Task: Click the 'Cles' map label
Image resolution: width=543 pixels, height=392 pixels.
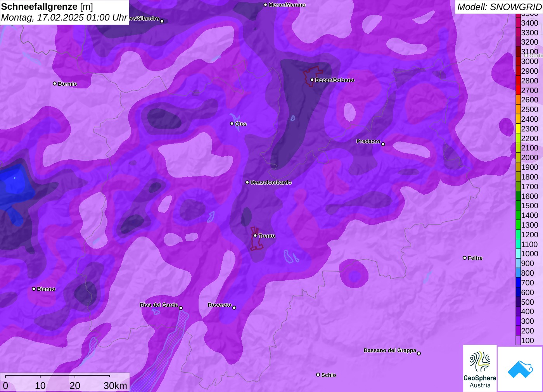Action: coord(241,124)
